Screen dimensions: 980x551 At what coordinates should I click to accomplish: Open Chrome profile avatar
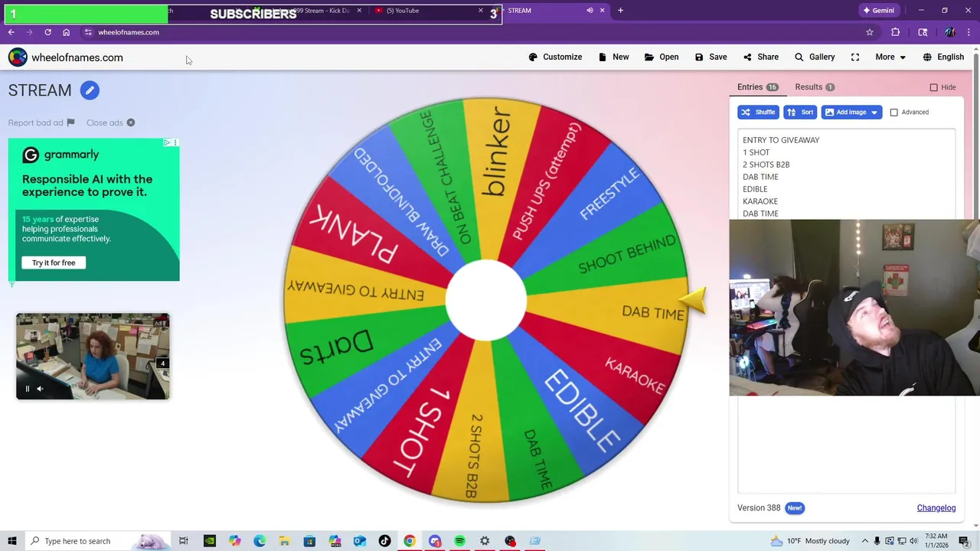click(950, 32)
